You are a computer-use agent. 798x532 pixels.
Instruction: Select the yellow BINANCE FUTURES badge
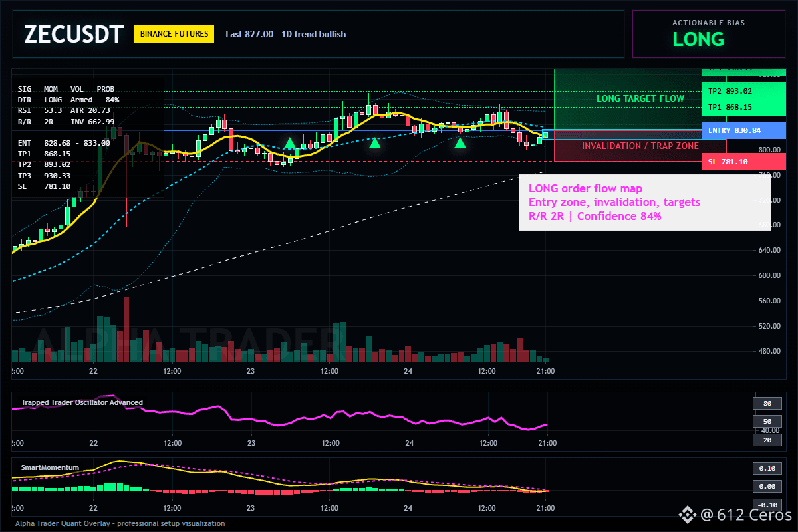tap(174, 34)
